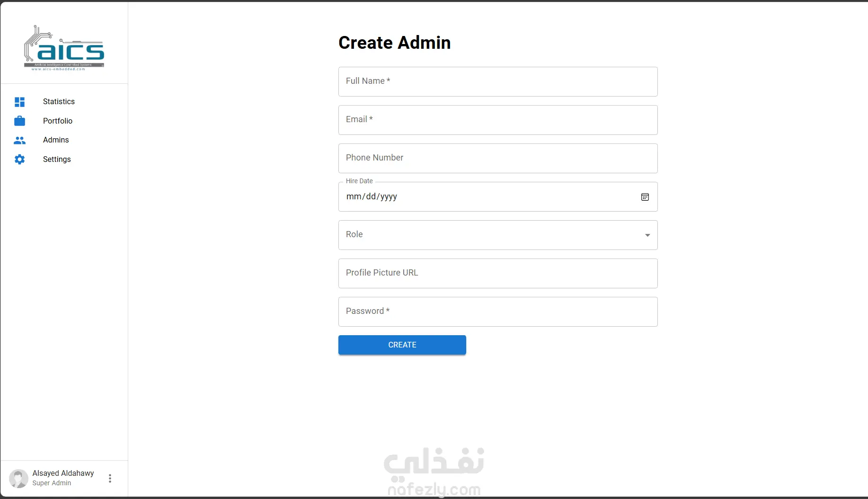
Task: Click the Statistics dashboard icon
Action: click(19, 102)
